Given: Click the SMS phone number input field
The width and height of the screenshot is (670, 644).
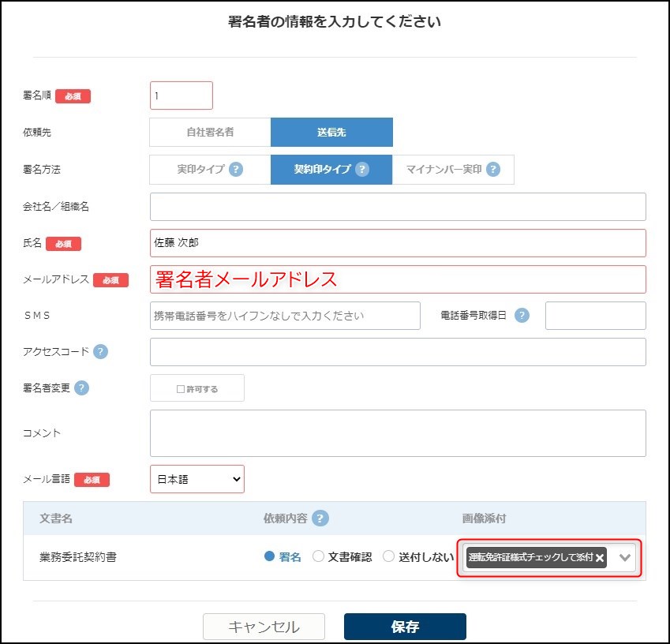Looking at the screenshot, I should point(284,315).
